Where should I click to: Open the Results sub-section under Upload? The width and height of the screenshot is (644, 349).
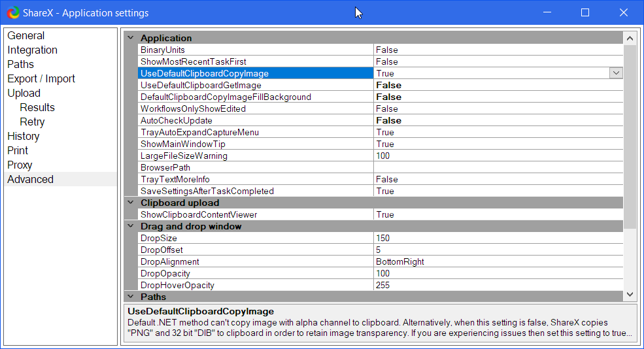(x=37, y=108)
